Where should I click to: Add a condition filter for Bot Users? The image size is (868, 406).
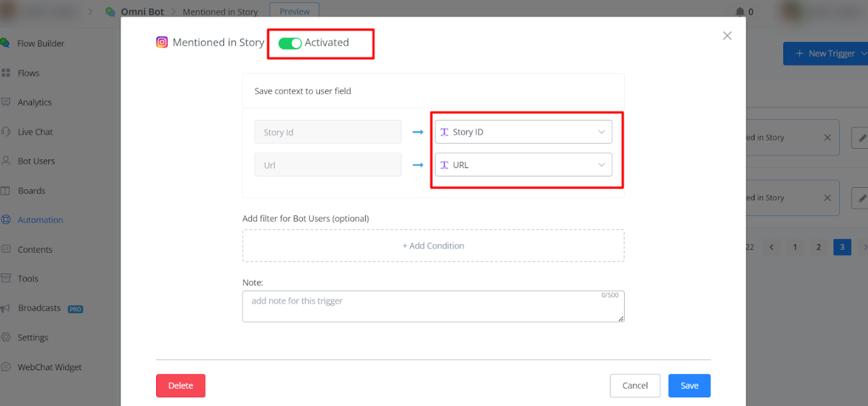tap(433, 246)
